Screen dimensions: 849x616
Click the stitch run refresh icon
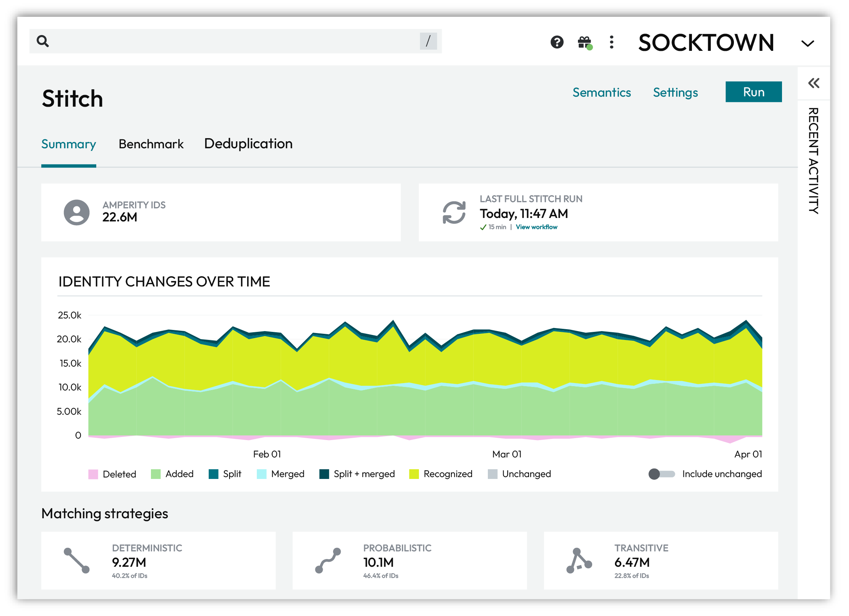(x=454, y=213)
